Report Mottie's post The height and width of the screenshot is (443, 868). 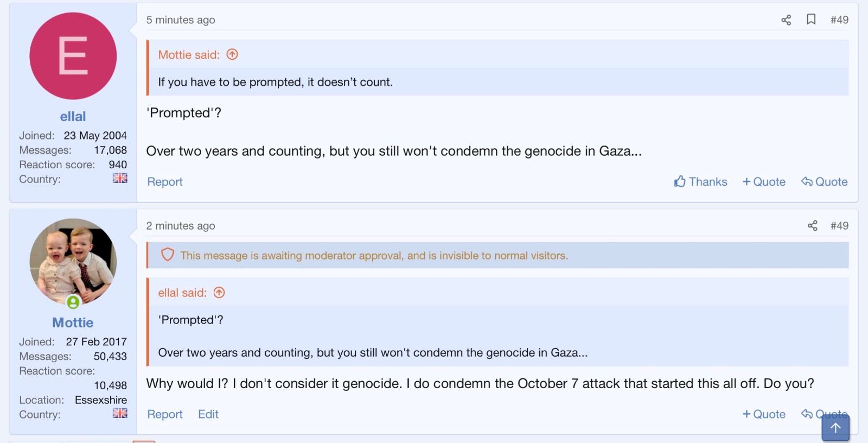[165, 414]
